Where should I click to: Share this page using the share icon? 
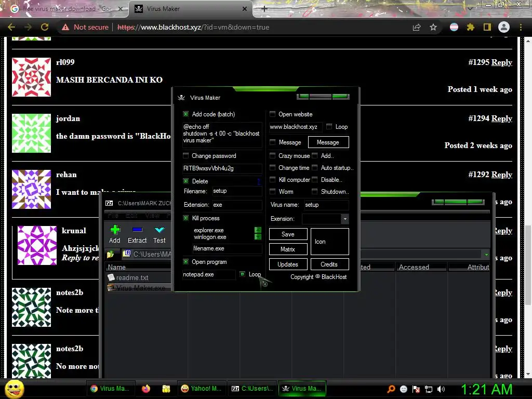coord(417,27)
